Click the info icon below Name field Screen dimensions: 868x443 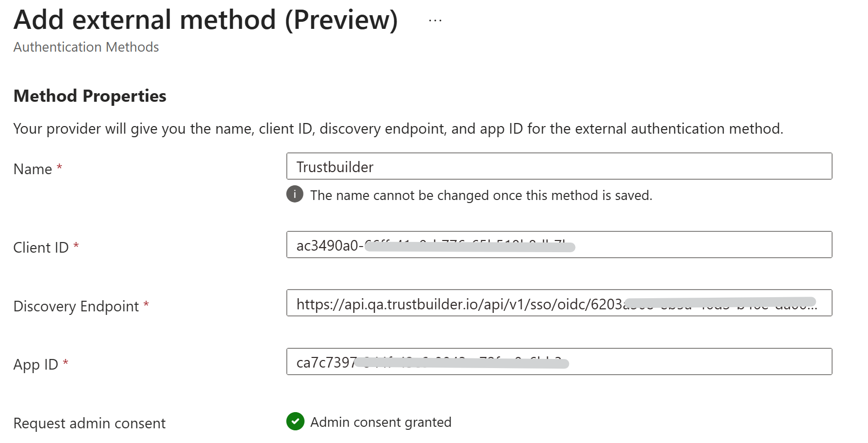click(295, 194)
